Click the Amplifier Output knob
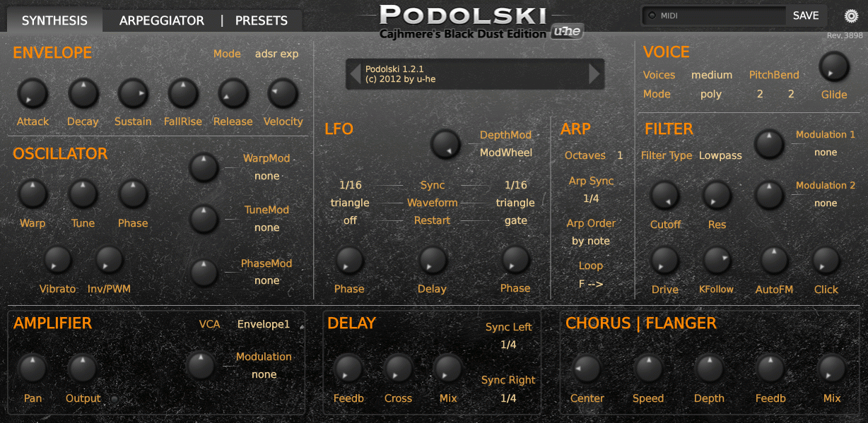Screen dimensions: 868x423 (83, 369)
